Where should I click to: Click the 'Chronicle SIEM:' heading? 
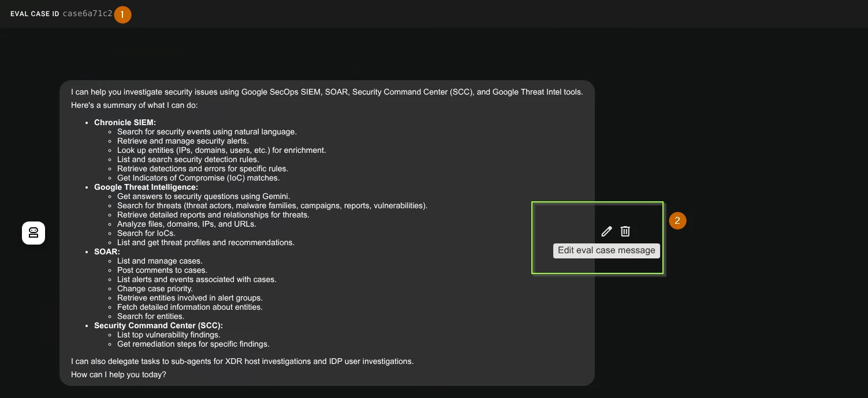[x=125, y=122]
